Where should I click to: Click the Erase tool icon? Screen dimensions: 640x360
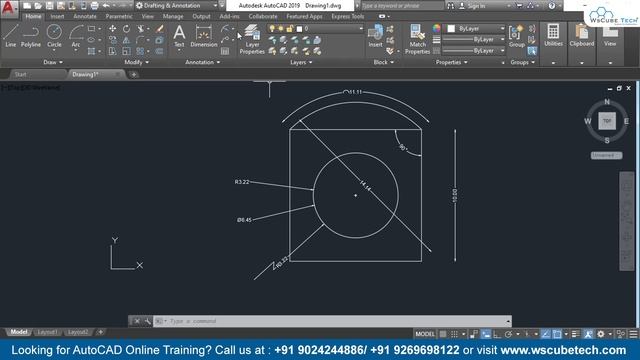click(160, 29)
